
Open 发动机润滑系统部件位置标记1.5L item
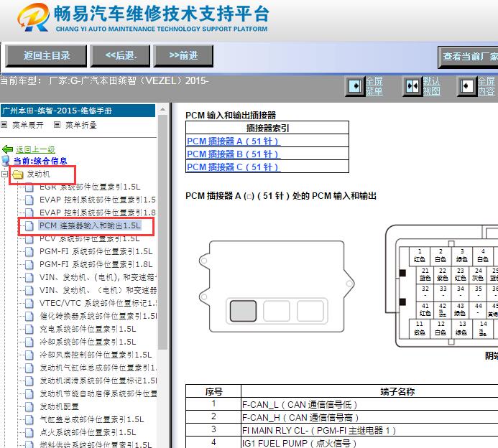(98, 381)
